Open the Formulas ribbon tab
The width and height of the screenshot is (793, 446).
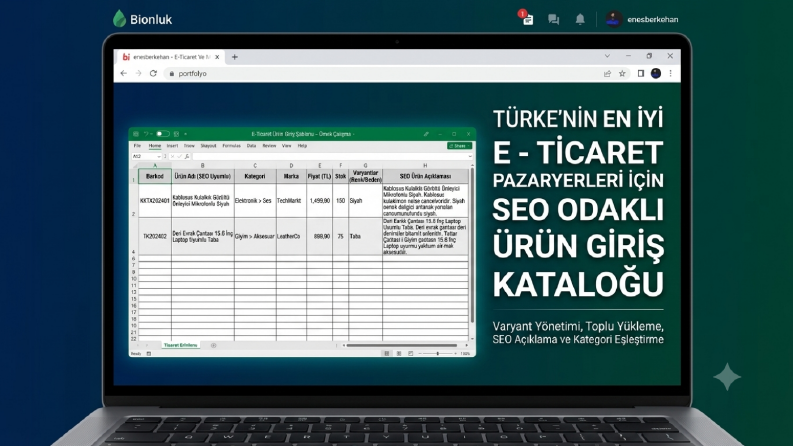click(231, 146)
